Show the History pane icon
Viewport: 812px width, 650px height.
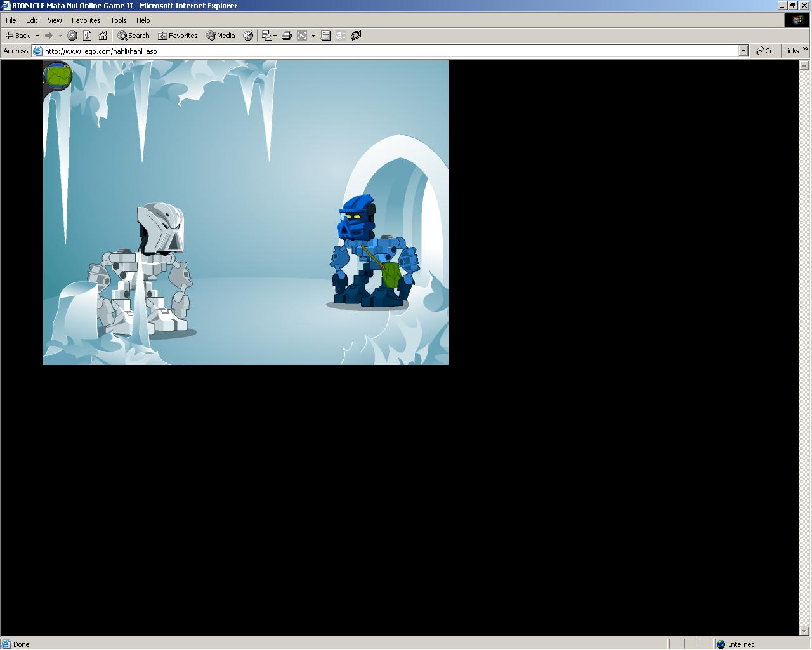click(x=248, y=36)
